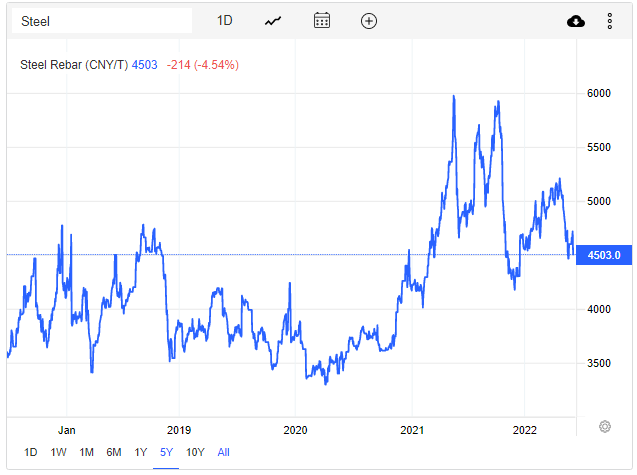Switch to 6M time range

114,452
